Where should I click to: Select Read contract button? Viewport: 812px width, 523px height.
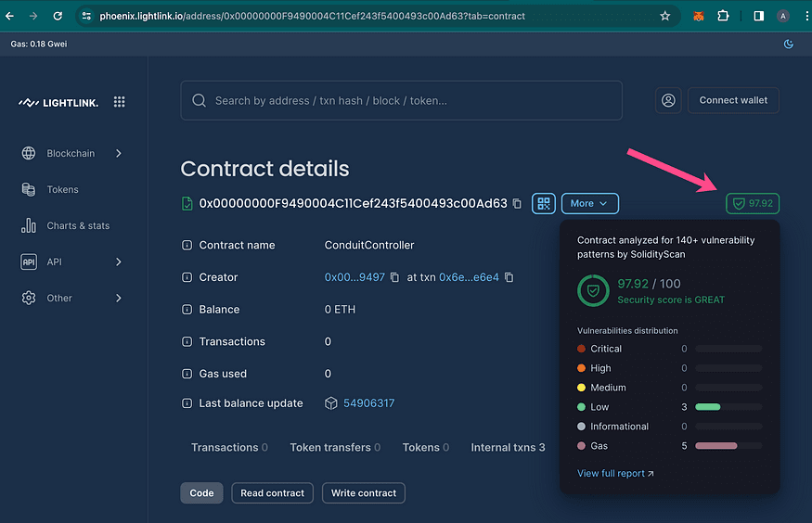coord(273,493)
